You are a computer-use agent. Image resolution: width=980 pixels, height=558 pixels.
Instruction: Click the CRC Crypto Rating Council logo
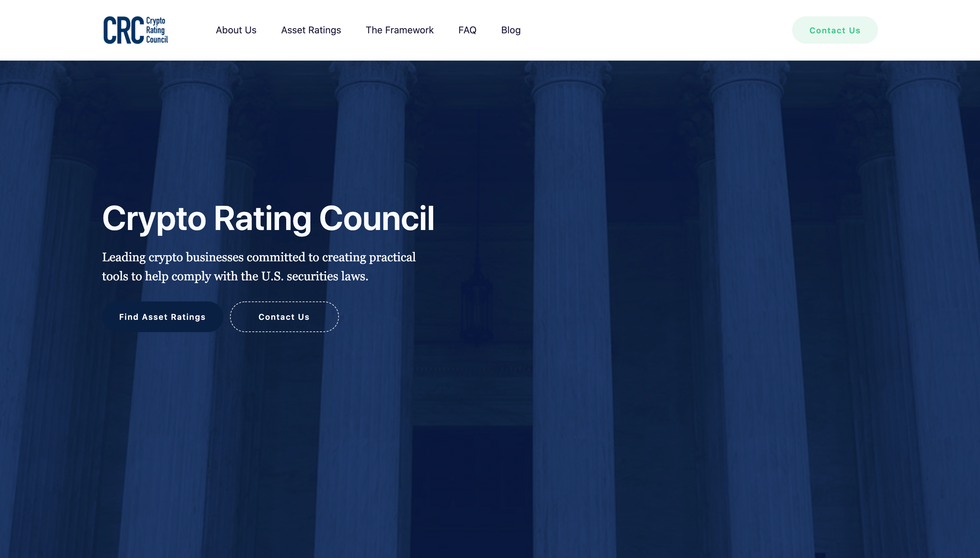tap(136, 30)
